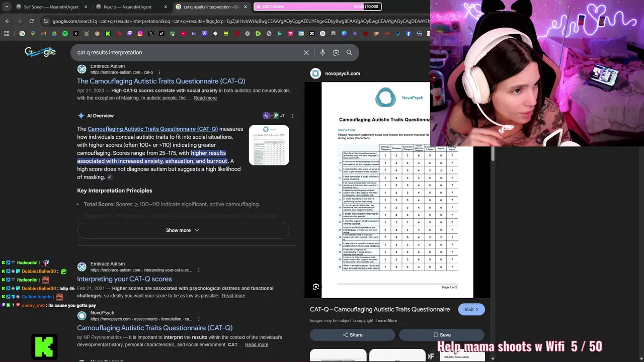Click novopsych.com source name above image
Screen dimensions: 644x362
[342, 73]
